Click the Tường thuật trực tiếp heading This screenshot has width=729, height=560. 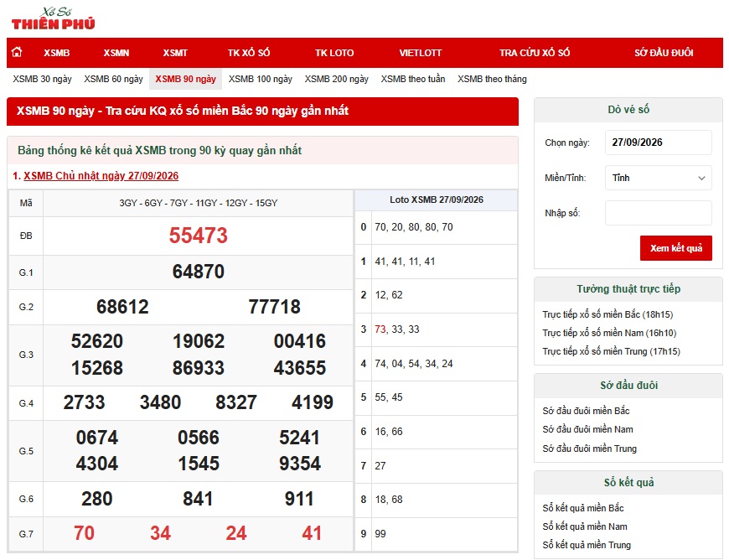(x=628, y=289)
